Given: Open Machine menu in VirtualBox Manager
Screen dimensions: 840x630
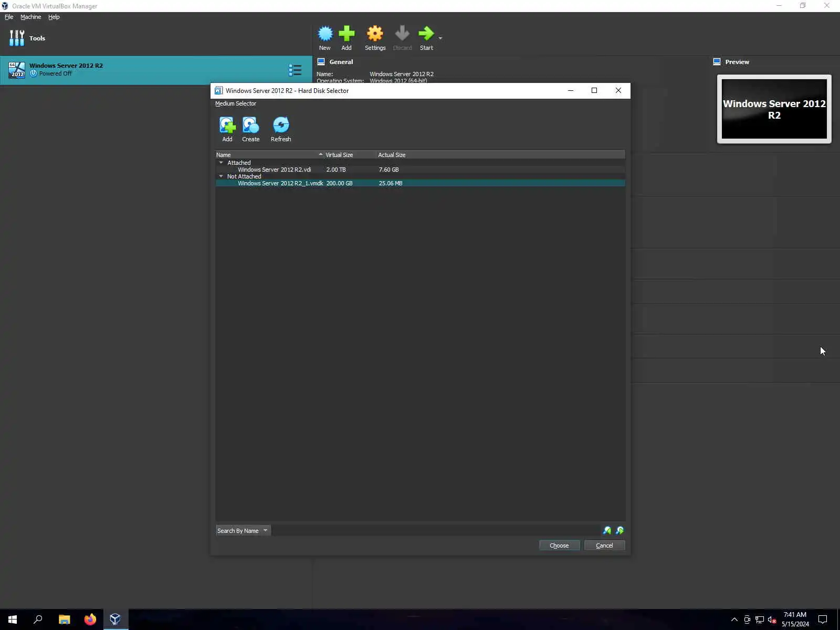Looking at the screenshot, I should click(x=30, y=17).
